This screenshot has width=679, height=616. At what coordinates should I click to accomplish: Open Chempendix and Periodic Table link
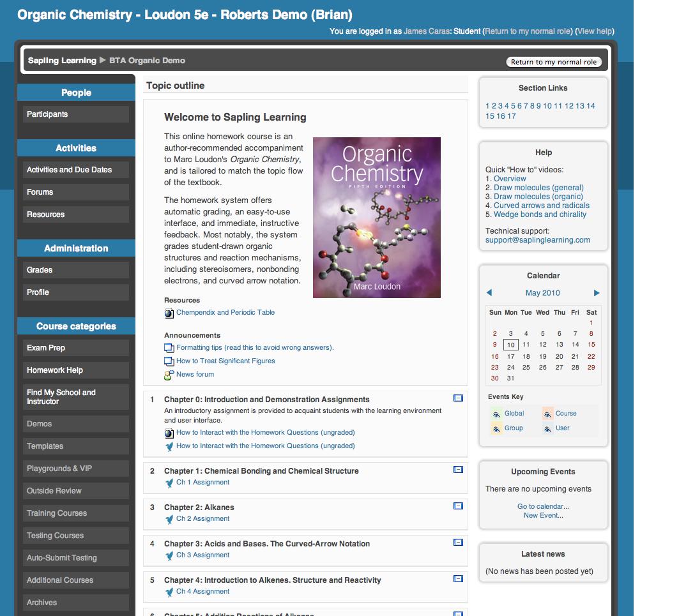point(225,313)
